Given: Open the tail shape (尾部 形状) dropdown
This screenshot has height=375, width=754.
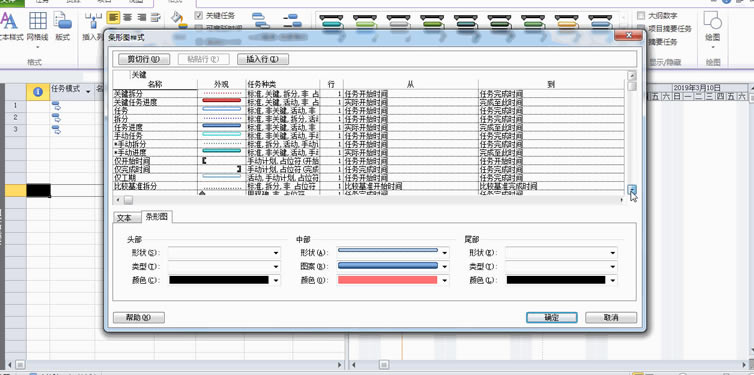Looking at the screenshot, I should point(613,253).
